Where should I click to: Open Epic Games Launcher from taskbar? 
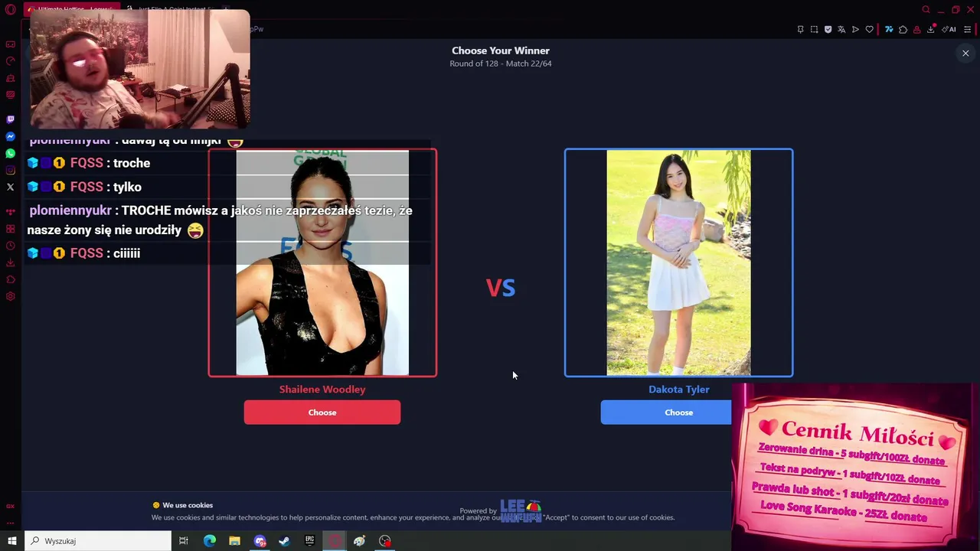click(309, 541)
